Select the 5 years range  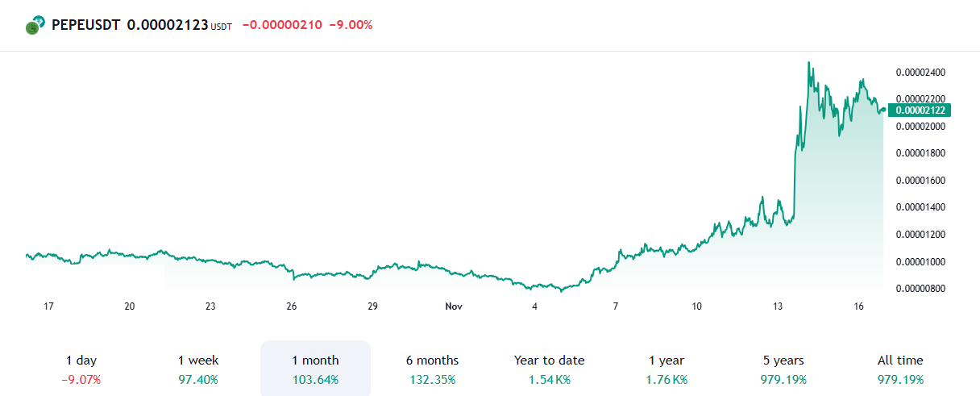[x=783, y=369]
